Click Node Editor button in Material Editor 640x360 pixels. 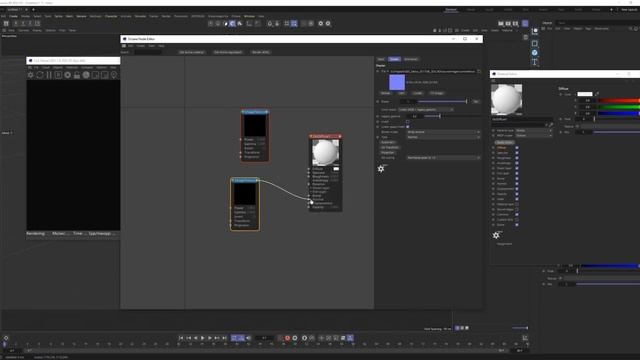click(505, 142)
